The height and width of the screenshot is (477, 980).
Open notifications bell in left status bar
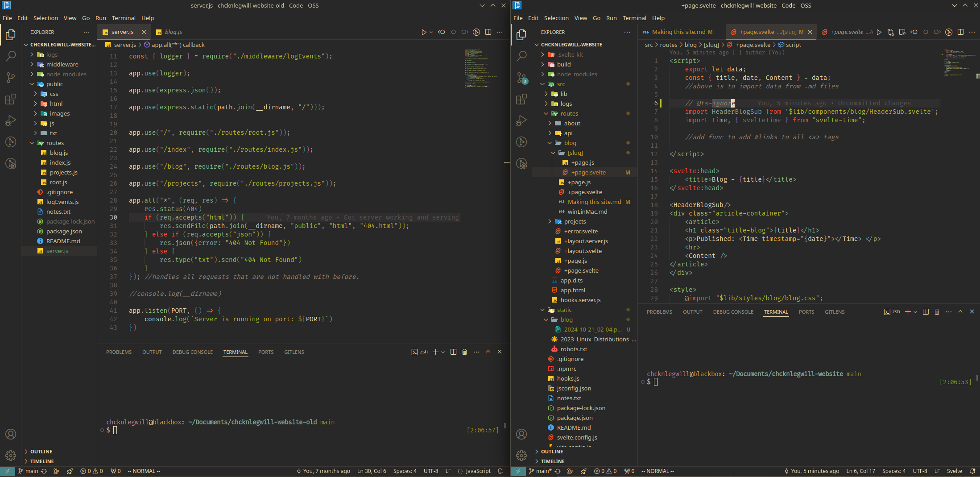click(x=500, y=471)
